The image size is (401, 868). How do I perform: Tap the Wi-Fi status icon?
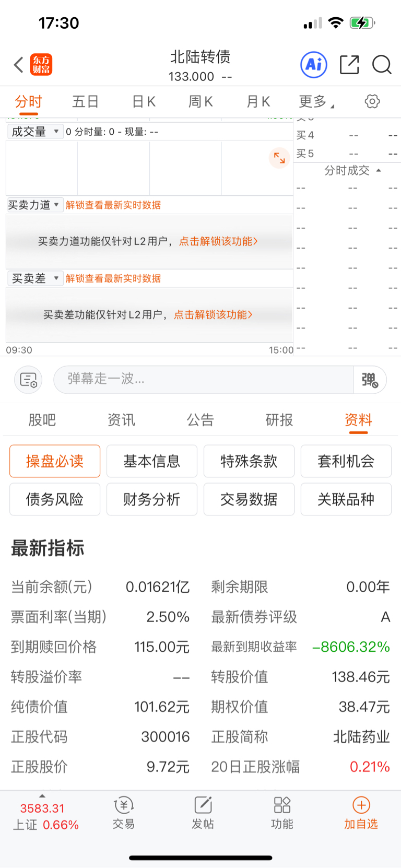[336, 23]
